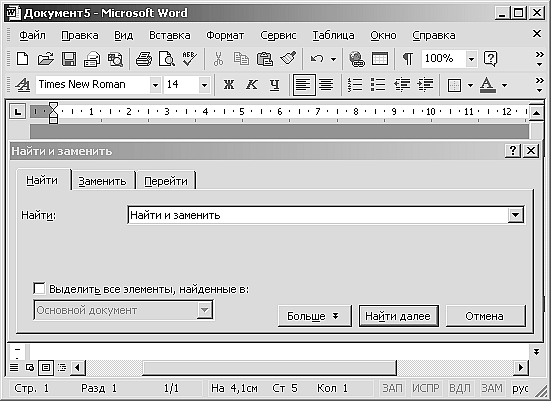Show more standard toolbar buttons chevron
This screenshot has width=551, height=401.
[x=539, y=59]
